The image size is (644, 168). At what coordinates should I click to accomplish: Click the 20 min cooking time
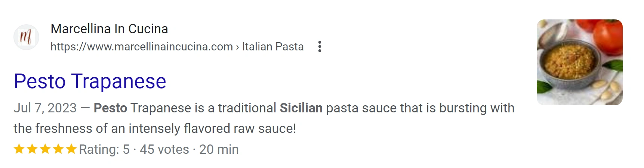(x=219, y=149)
